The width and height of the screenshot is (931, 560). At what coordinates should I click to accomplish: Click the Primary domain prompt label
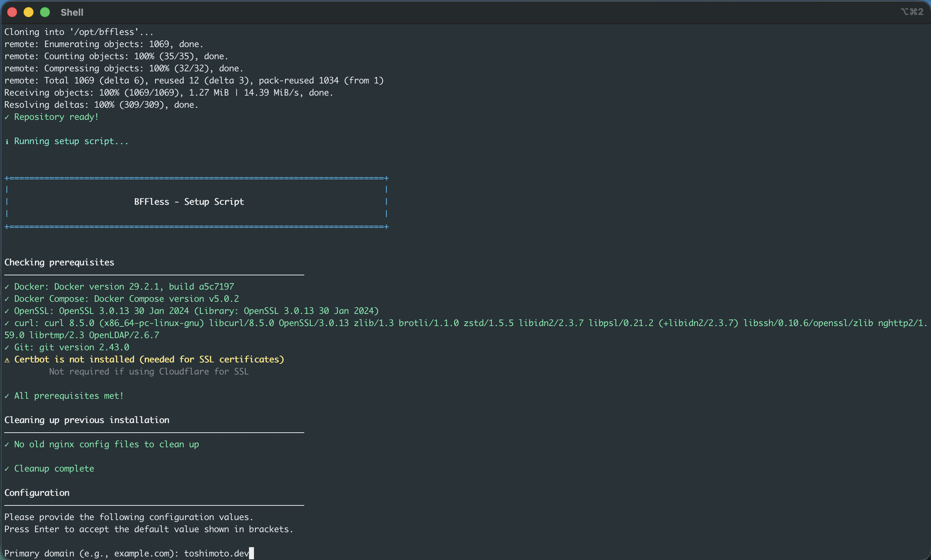point(91,554)
